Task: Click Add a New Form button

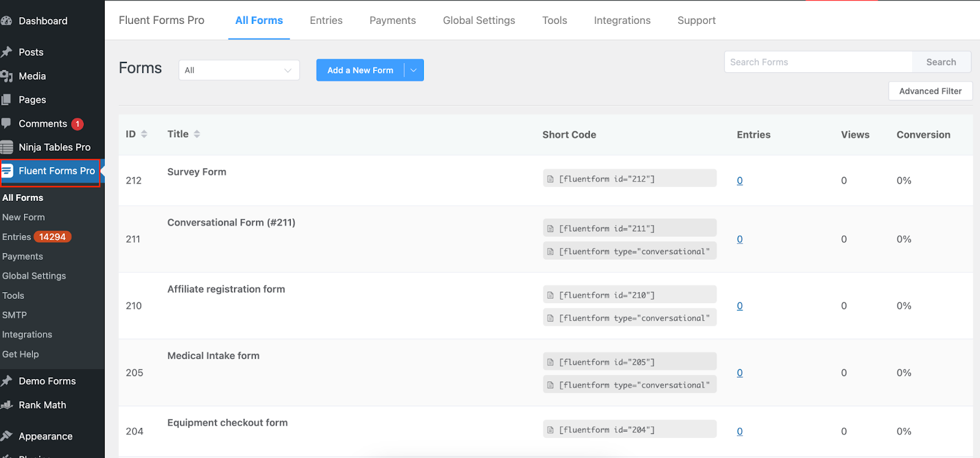Action: point(360,70)
